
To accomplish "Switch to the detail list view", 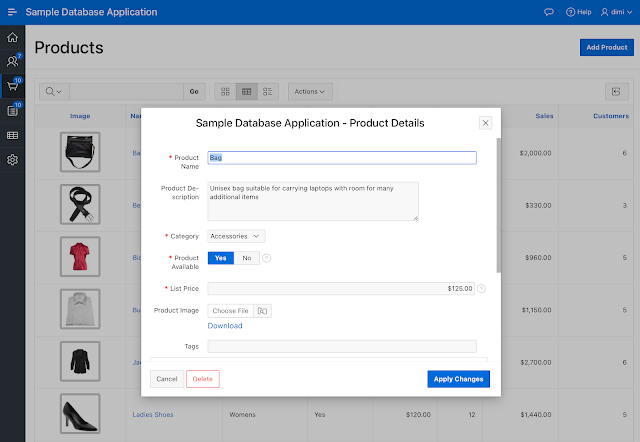I will tap(268, 91).
